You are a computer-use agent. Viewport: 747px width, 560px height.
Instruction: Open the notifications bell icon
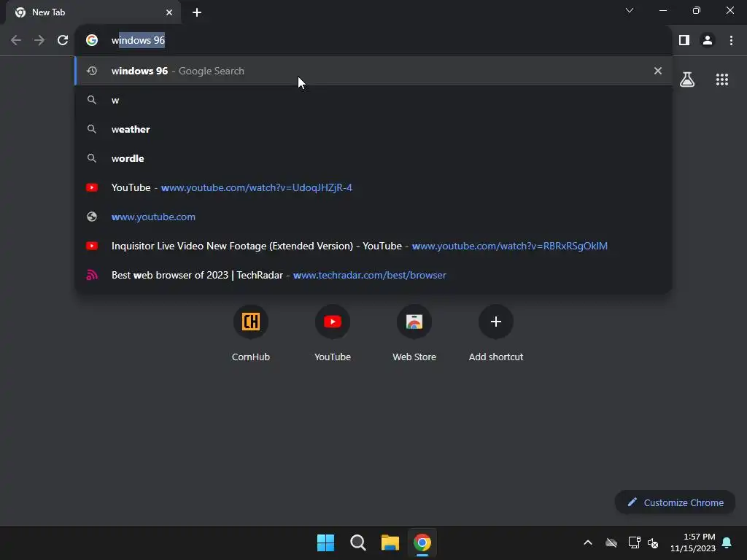[727, 542]
